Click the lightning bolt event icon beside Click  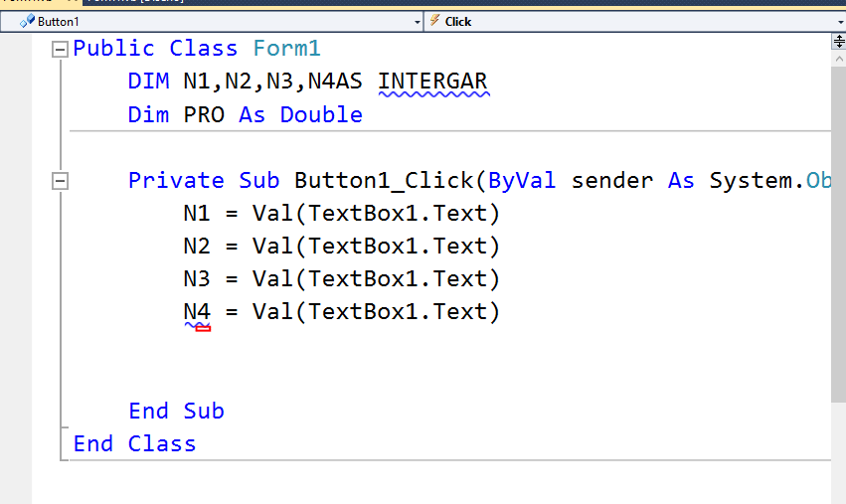[x=434, y=21]
